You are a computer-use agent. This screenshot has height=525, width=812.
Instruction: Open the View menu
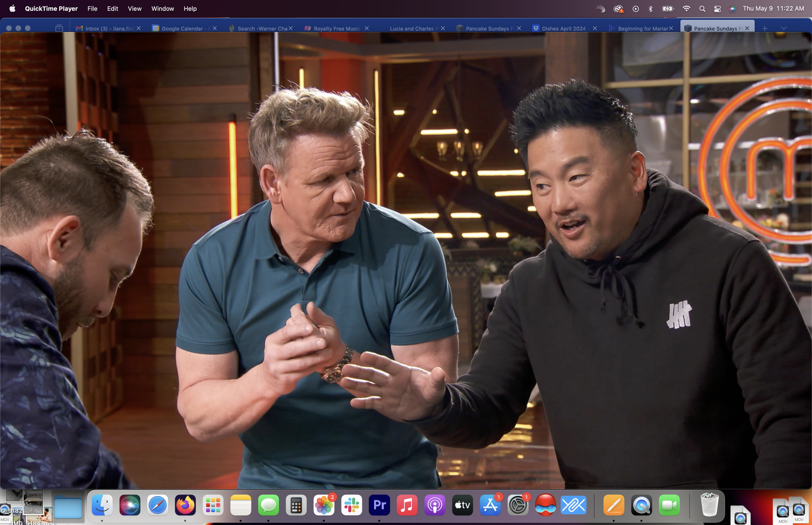[x=134, y=9]
